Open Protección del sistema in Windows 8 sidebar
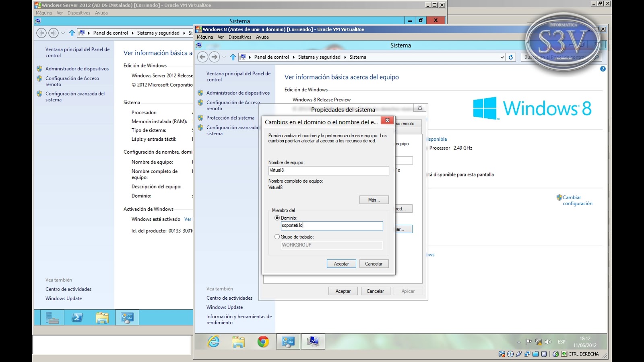644x362 pixels. coord(230,118)
